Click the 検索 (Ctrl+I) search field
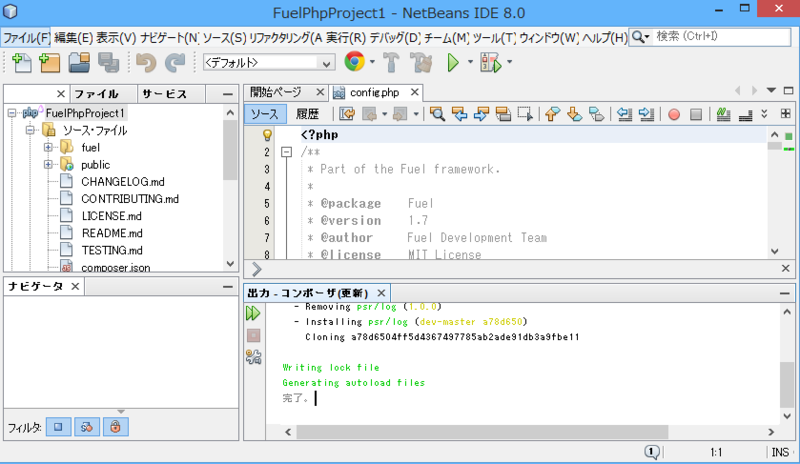This screenshot has width=800, height=464. (x=721, y=37)
